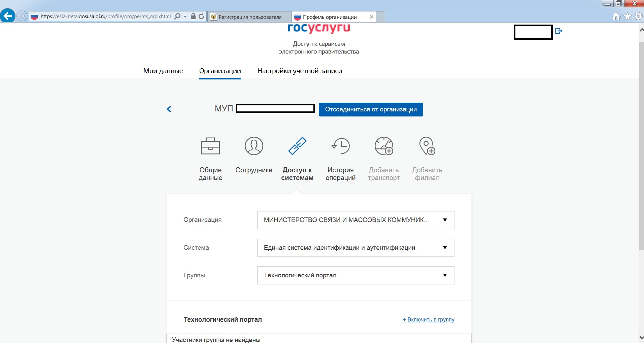Click the browser Forward arrow button

click(22, 16)
